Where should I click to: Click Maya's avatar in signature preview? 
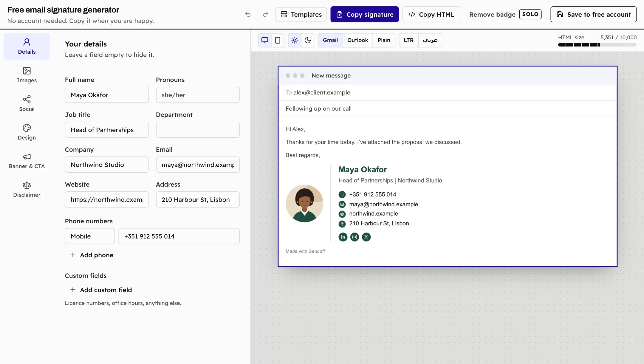tap(304, 203)
